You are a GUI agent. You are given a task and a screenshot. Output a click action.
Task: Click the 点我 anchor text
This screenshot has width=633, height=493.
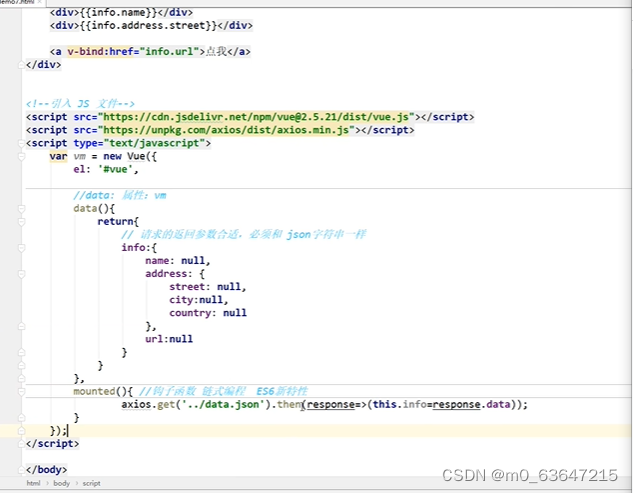click(x=216, y=52)
